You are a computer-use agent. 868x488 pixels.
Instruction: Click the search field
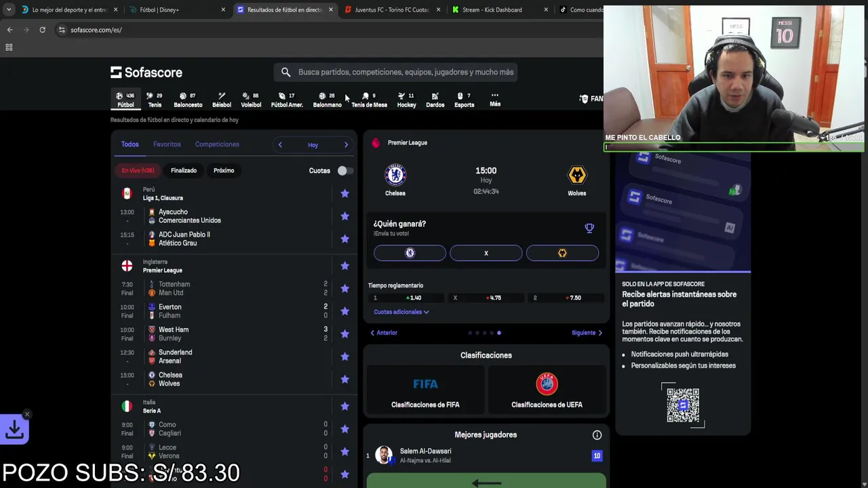tap(397, 72)
